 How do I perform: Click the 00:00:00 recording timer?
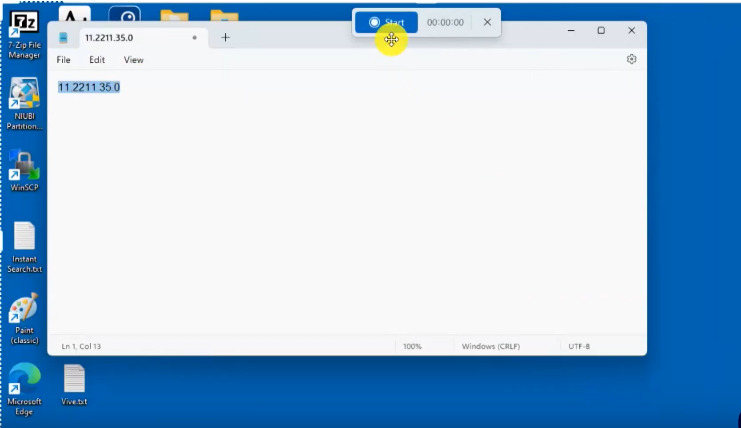[445, 22]
